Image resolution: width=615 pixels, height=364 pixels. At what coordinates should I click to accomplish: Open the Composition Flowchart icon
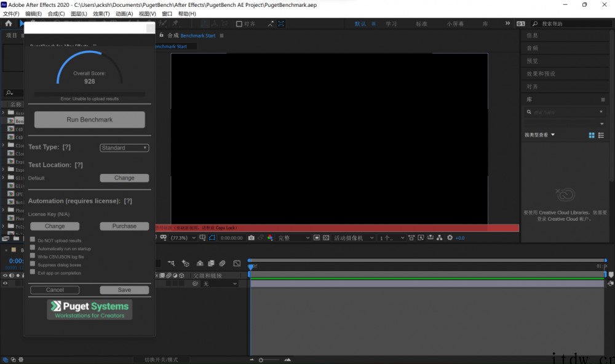click(440, 238)
